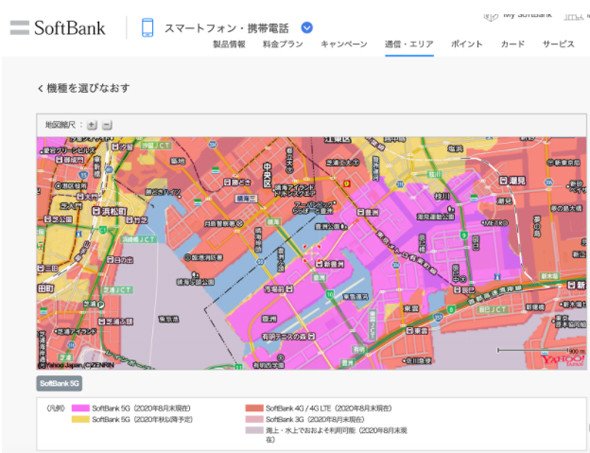Click the 浜松町 station icon on map

(x=97, y=211)
